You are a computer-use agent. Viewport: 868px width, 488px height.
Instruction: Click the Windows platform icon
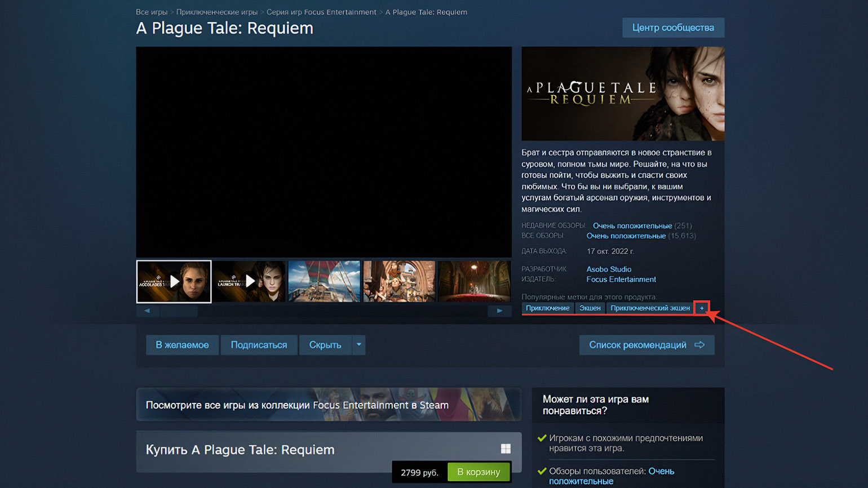click(x=506, y=449)
